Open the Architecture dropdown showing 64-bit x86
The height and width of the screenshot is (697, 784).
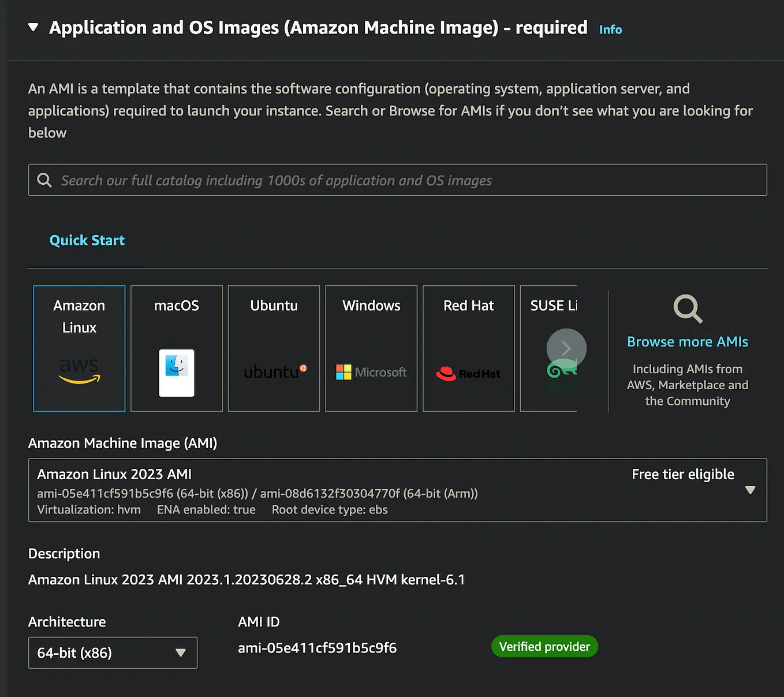(x=113, y=653)
